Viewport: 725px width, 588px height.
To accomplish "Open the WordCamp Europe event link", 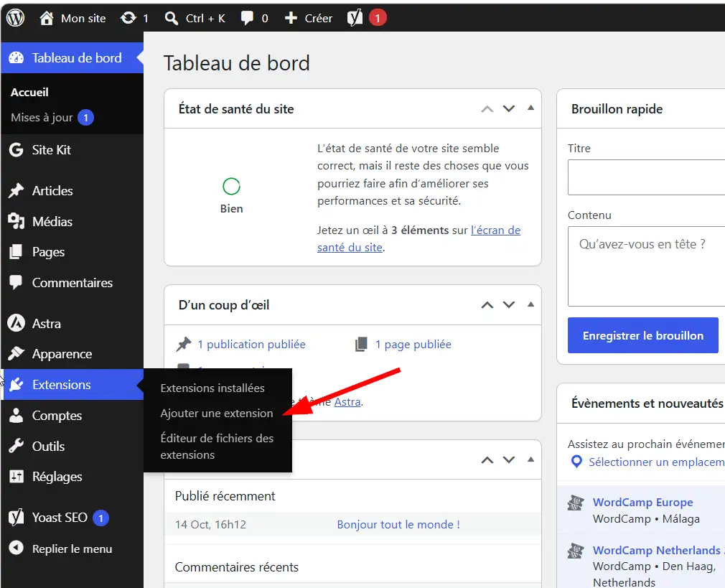I will pos(642,503).
